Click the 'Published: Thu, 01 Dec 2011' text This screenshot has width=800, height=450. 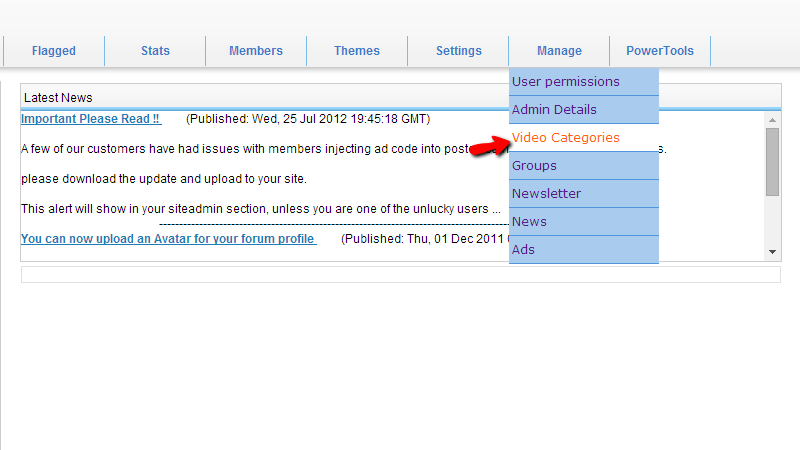(425, 239)
